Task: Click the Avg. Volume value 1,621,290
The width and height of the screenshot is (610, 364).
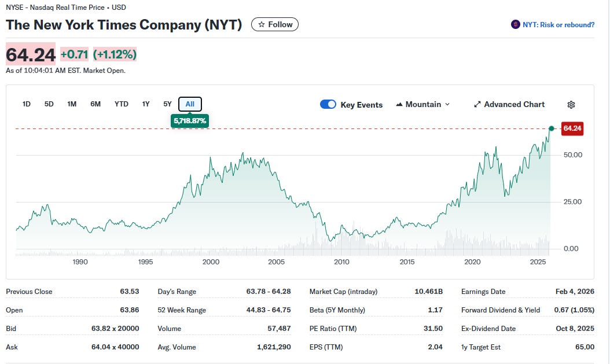Action: tap(274, 347)
